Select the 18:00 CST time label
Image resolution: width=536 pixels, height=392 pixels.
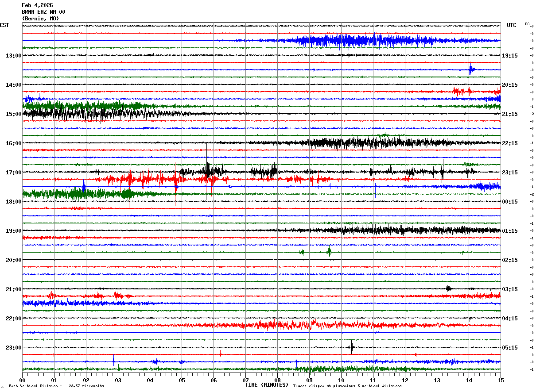(13, 202)
